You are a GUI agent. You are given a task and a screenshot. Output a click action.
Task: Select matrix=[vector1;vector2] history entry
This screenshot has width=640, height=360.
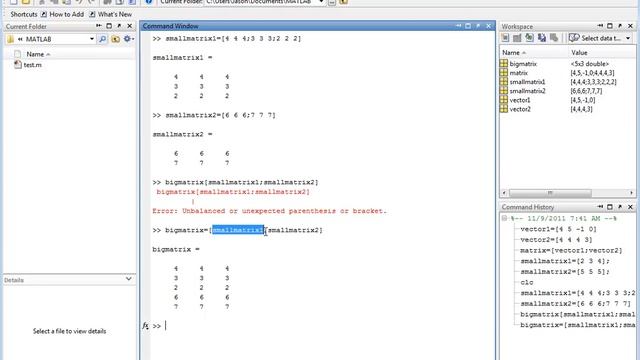coord(571,250)
